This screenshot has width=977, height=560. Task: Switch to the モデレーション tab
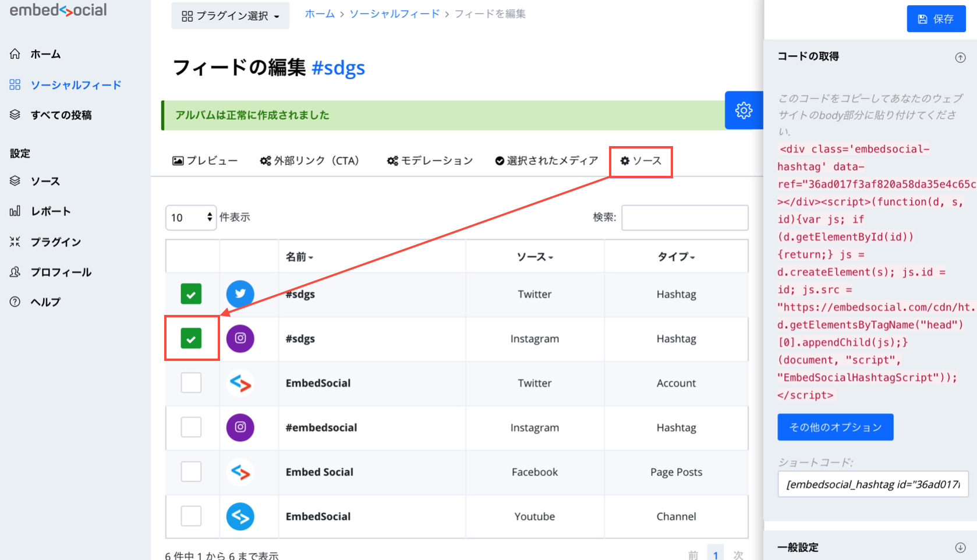(430, 161)
